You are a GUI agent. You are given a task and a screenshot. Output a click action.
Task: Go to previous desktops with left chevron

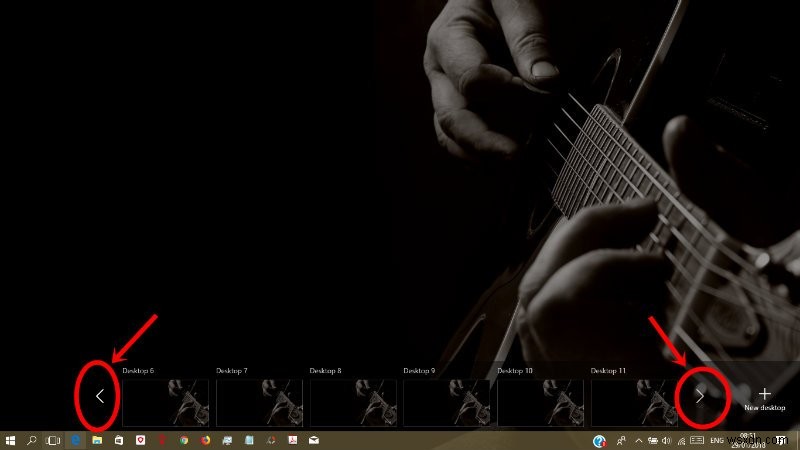pos(99,396)
